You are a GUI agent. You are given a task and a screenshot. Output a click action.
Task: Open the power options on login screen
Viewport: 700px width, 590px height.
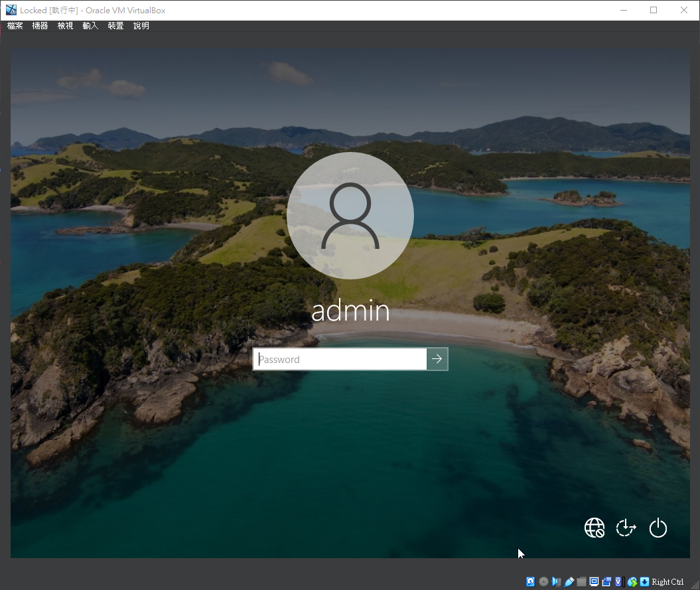tap(658, 528)
